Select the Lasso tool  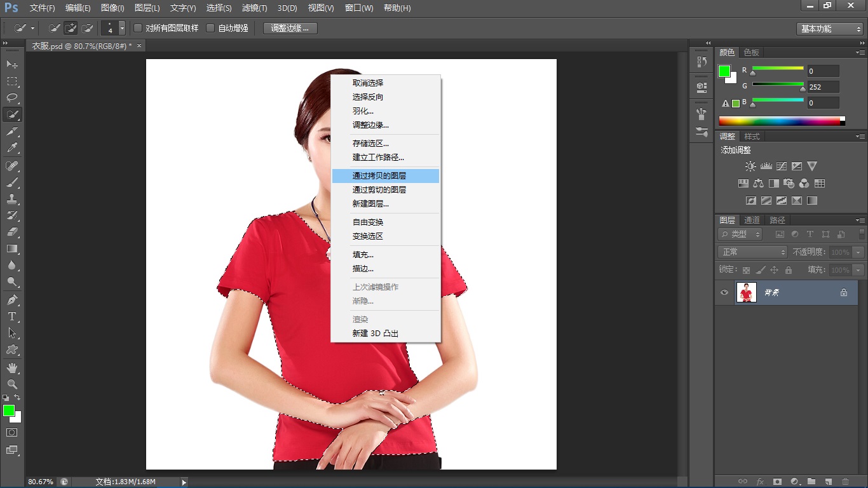pyautogui.click(x=12, y=98)
